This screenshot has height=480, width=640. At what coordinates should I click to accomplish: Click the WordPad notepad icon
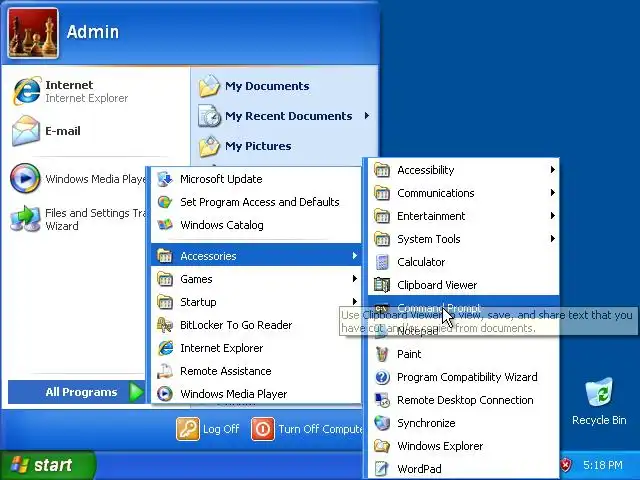click(382, 469)
